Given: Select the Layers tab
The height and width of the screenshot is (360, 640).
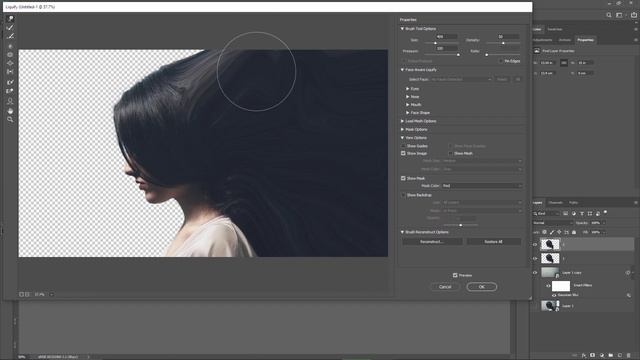Looking at the screenshot, I should pyautogui.click(x=537, y=202).
